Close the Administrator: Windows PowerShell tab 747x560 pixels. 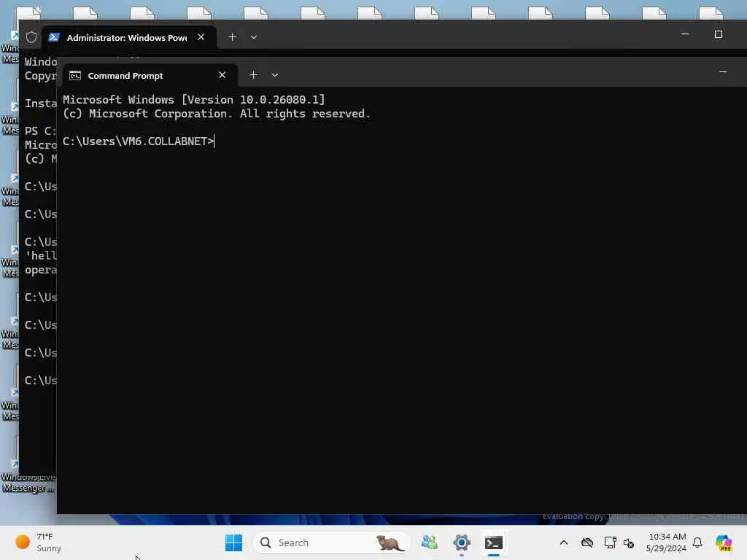click(x=201, y=37)
